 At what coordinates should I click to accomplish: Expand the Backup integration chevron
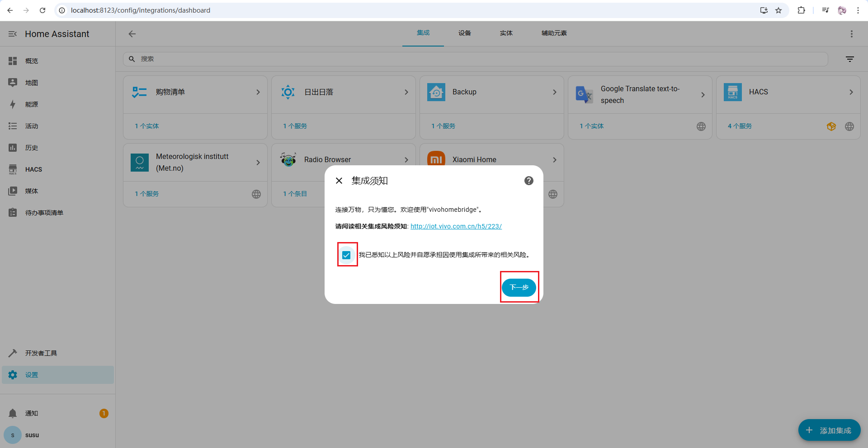[554, 92]
